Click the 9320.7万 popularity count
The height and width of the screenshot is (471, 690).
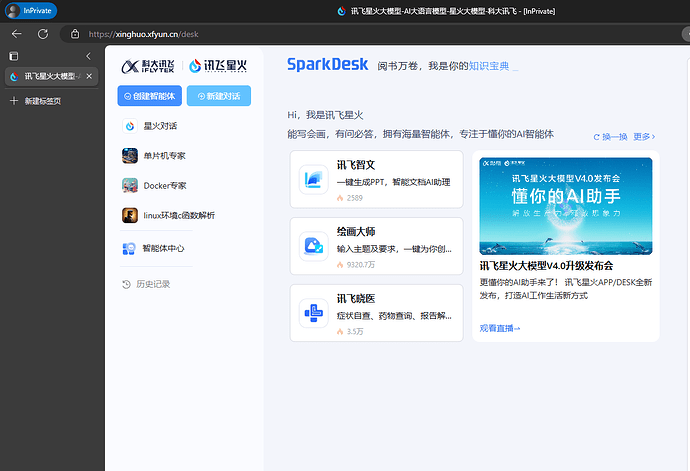pyautogui.click(x=360, y=265)
